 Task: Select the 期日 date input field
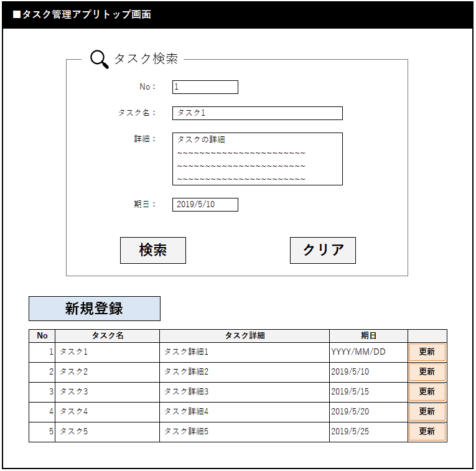coord(205,205)
